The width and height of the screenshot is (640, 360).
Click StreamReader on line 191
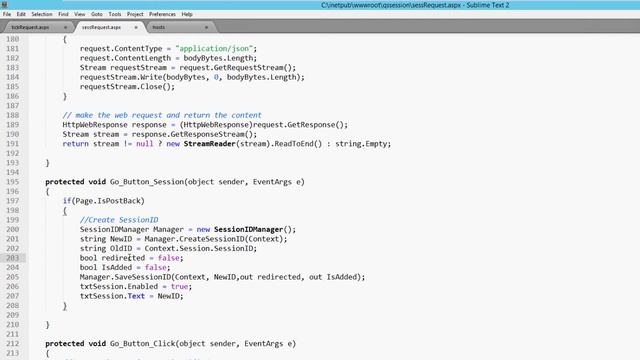[x=209, y=144]
